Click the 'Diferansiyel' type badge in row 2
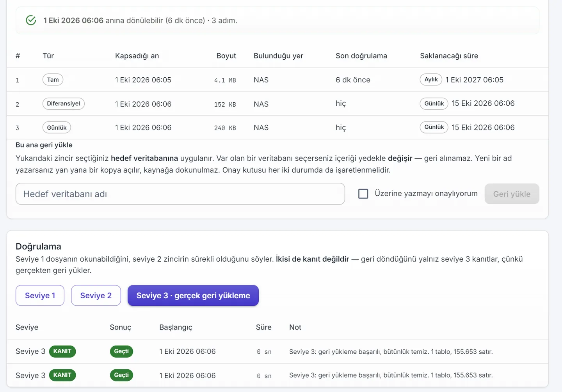The width and height of the screenshot is (562, 392). (64, 103)
